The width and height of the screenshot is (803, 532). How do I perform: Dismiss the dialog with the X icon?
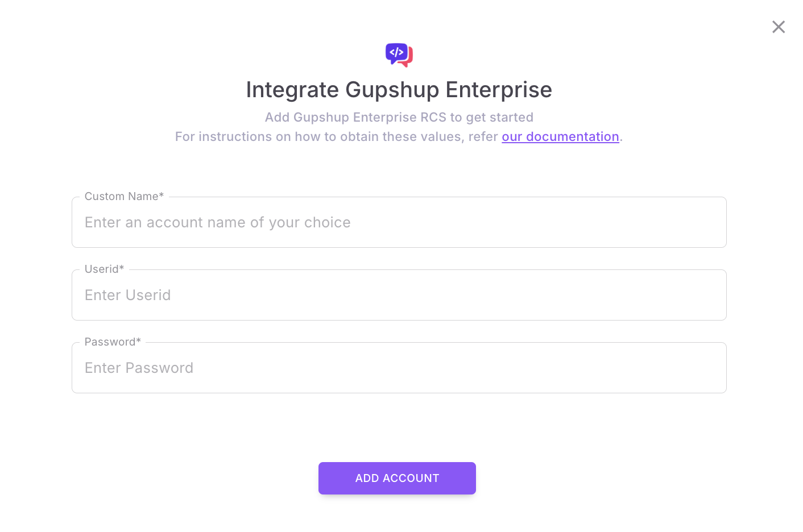point(778,27)
